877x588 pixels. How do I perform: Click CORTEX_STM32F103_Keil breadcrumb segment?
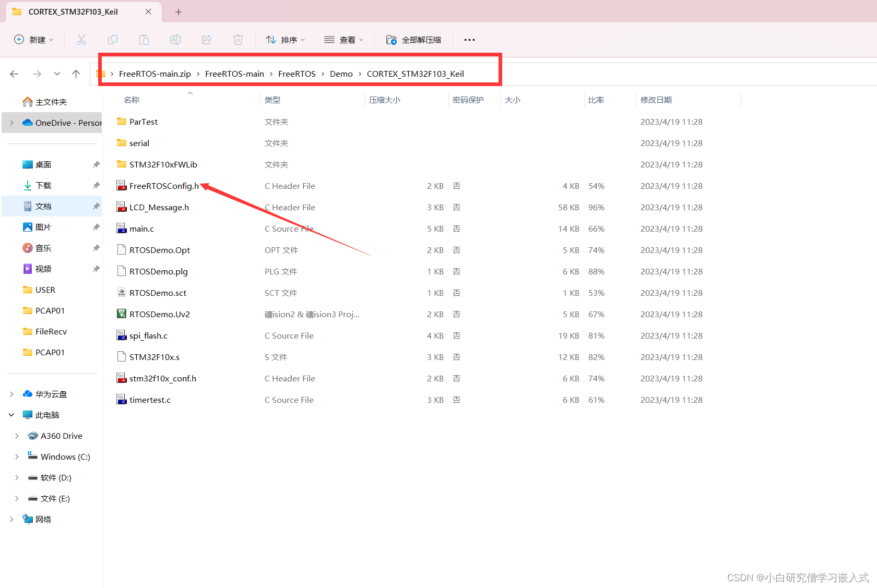pos(416,74)
